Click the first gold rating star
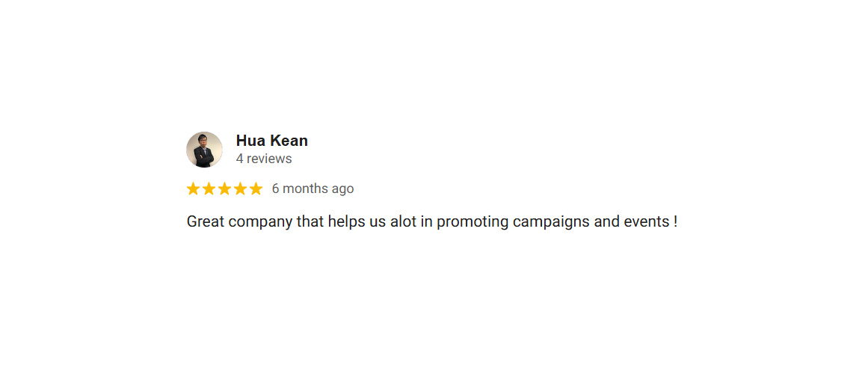The image size is (868, 389). pyautogui.click(x=194, y=189)
